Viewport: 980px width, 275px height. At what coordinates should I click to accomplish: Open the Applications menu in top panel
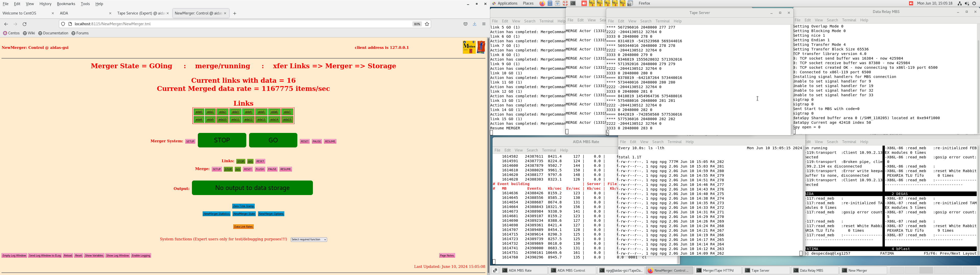coord(508,3)
